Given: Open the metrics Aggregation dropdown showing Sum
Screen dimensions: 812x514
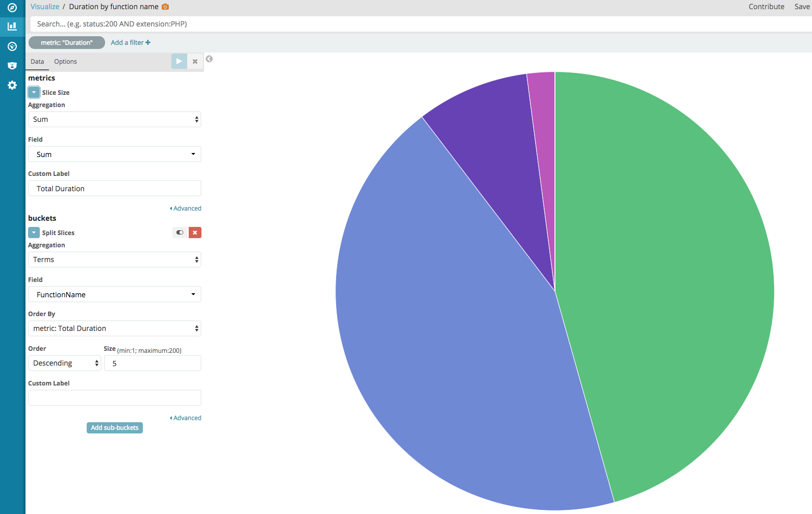Looking at the screenshot, I should click(x=115, y=119).
